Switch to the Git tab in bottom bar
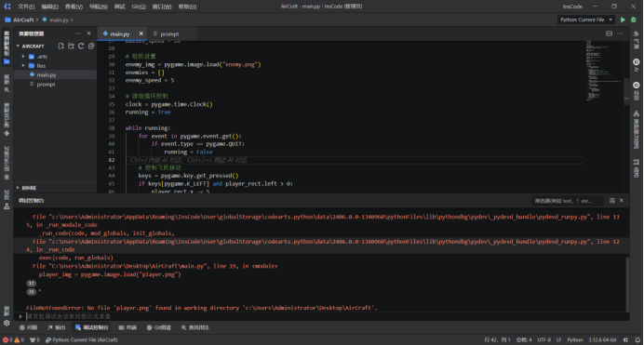Viewport: 644px width, 345px height. [x=158, y=327]
